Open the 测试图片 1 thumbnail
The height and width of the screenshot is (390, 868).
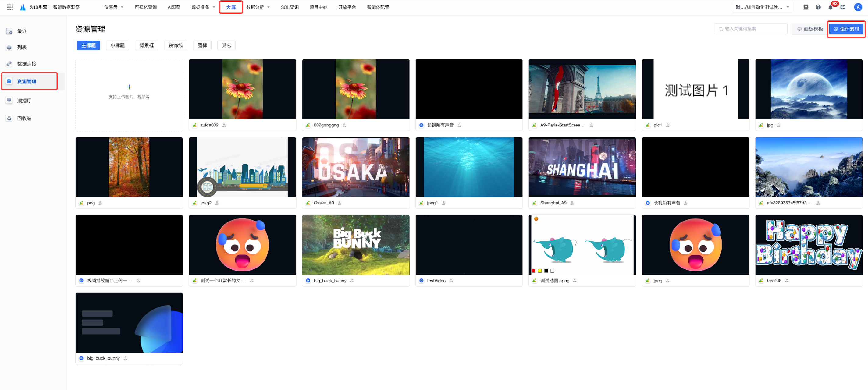click(x=695, y=89)
